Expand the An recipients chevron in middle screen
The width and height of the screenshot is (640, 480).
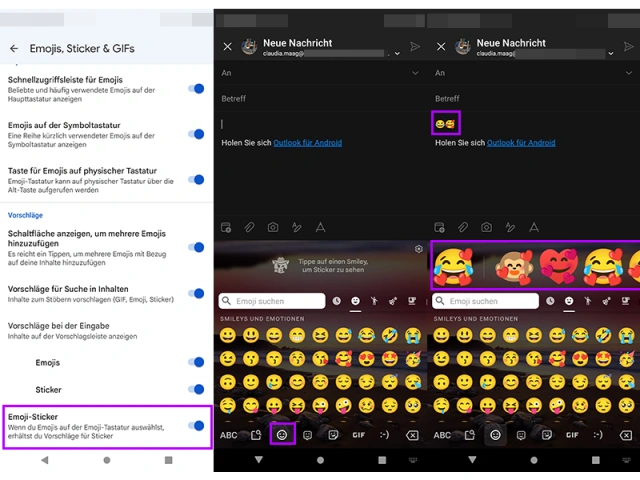tap(415, 73)
